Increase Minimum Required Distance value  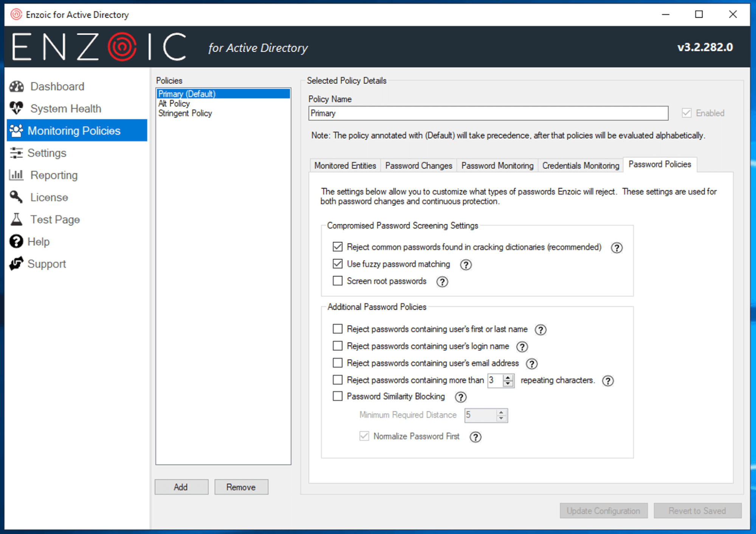click(501, 412)
